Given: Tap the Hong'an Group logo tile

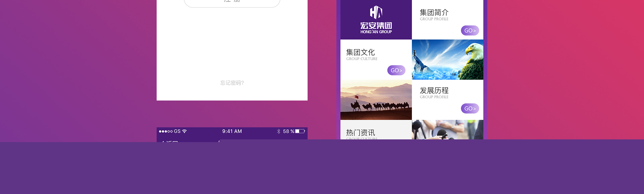Looking at the screenshot, I should point(376,20).
